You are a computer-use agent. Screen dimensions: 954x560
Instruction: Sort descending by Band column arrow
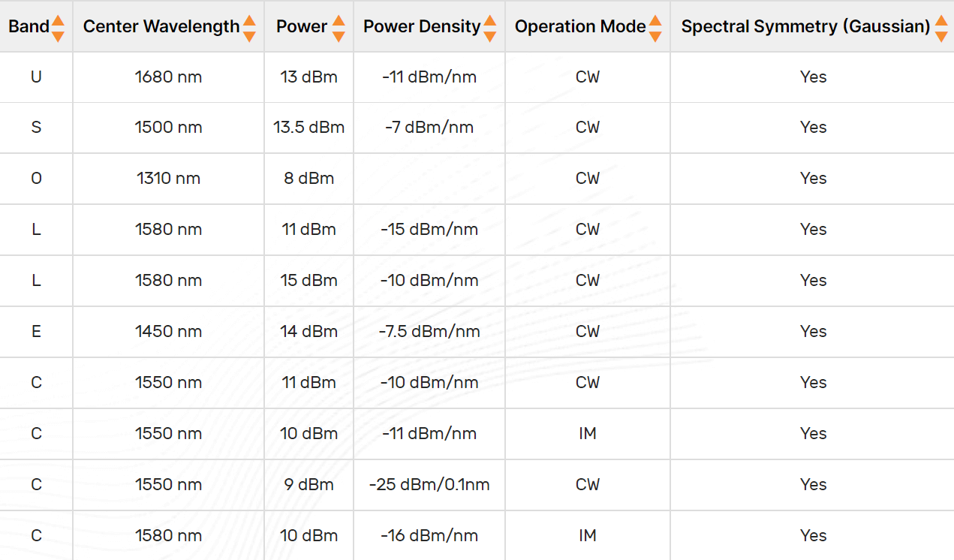point(58,35)
